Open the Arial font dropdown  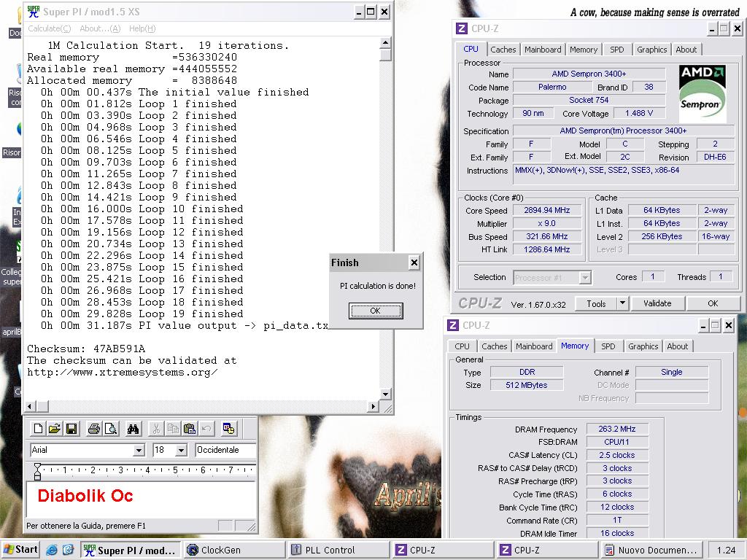pyautogui.click(x=139, y=450)
